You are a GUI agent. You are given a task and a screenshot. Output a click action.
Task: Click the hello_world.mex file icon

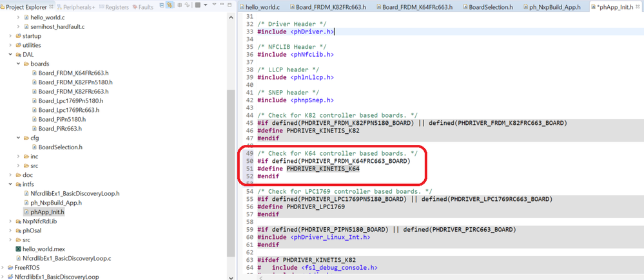[x=18, y=249]
